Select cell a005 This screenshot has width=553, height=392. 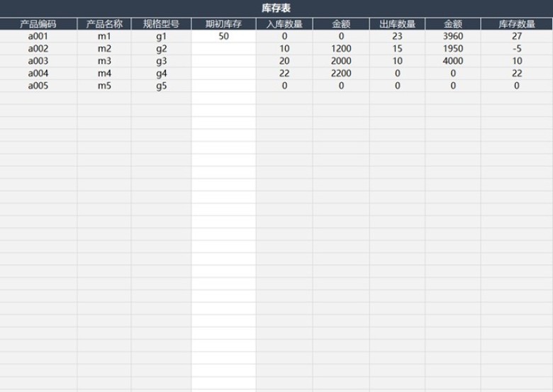click(38, 86)
